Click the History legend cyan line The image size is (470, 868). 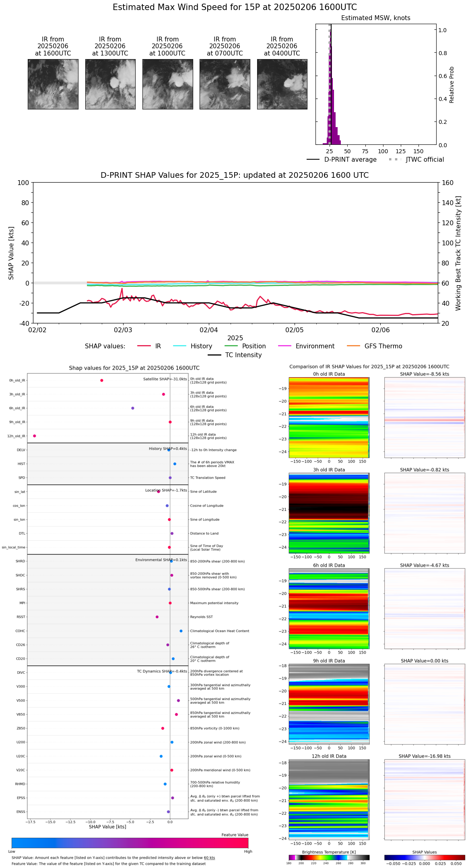click(x=179, y=346)
